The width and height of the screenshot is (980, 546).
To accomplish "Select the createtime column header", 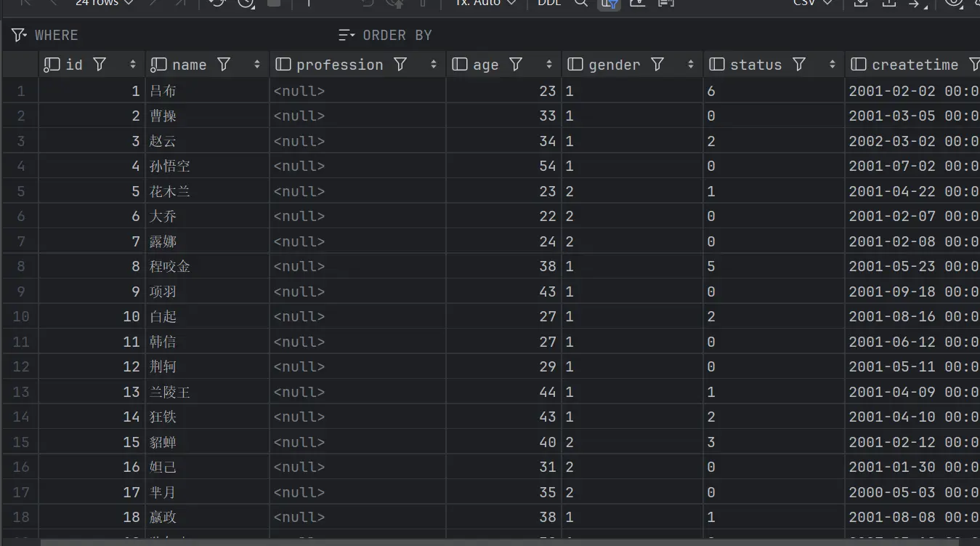I will tap(914, 65).
